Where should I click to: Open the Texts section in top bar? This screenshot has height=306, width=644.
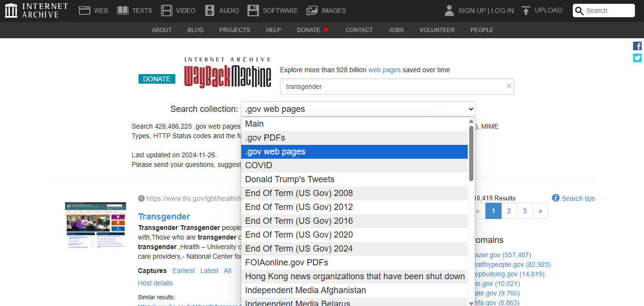(134, 11)
